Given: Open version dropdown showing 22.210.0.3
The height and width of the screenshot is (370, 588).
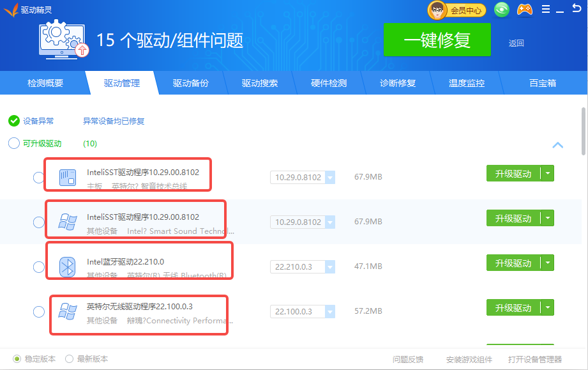Looking at the screenshot, I should [x=329, y=266].
